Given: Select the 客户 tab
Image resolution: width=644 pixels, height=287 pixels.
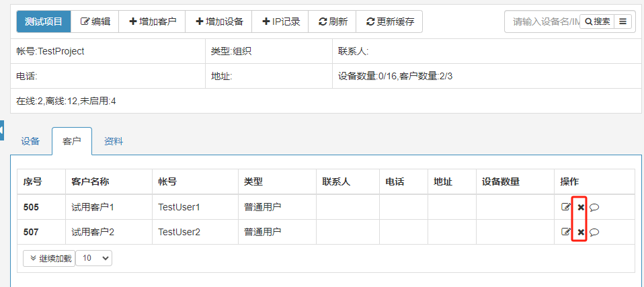Looking at the screenshot, I should coord(72,141).
